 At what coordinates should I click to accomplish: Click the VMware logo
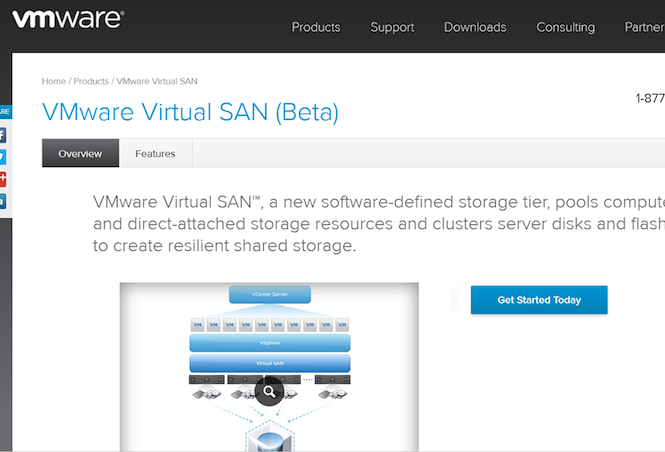(68, 19)
